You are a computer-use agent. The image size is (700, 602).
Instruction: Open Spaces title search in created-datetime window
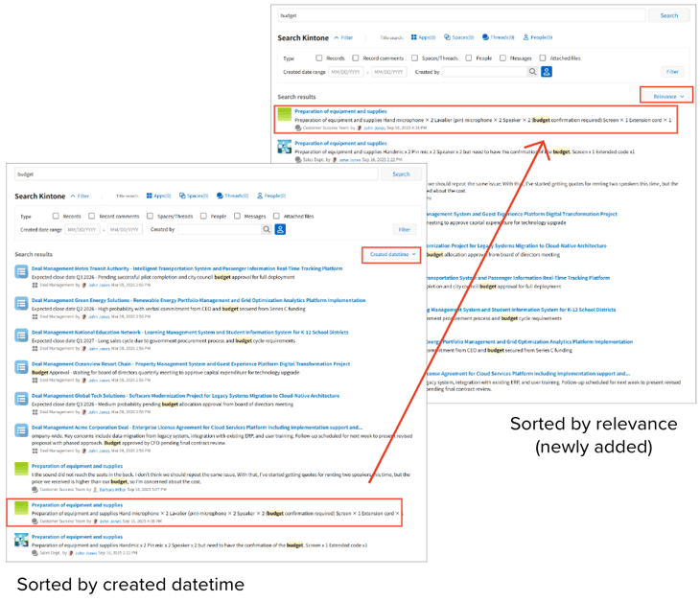(194, 196)
